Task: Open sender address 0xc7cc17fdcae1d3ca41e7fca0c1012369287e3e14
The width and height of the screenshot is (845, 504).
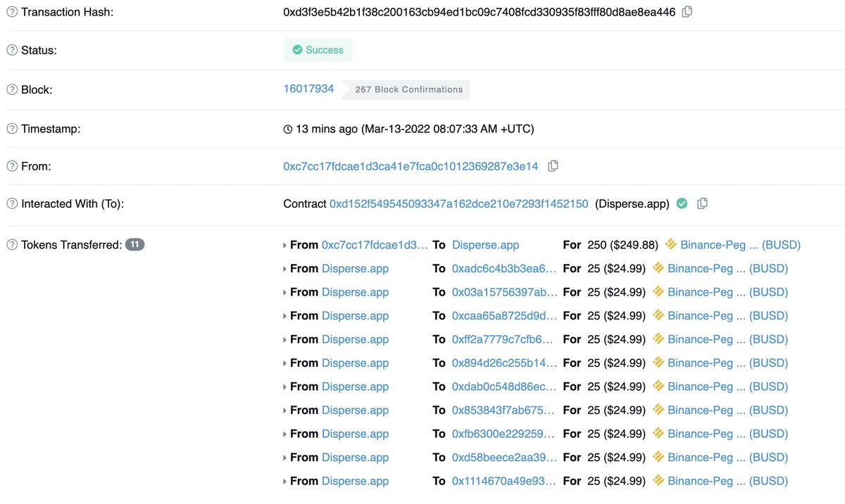Action: 411,166
